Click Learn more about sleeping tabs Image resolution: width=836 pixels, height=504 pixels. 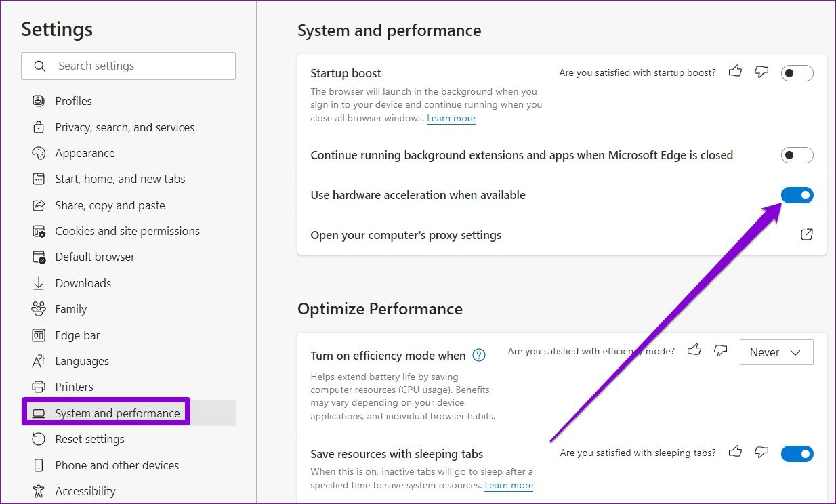(x=509, y=486)
